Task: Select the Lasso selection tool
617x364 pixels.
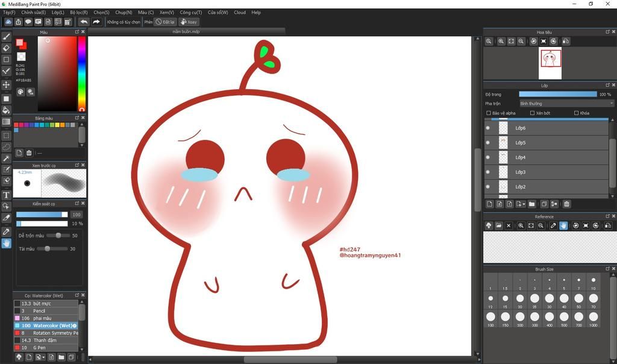Action: coord(6,147)
